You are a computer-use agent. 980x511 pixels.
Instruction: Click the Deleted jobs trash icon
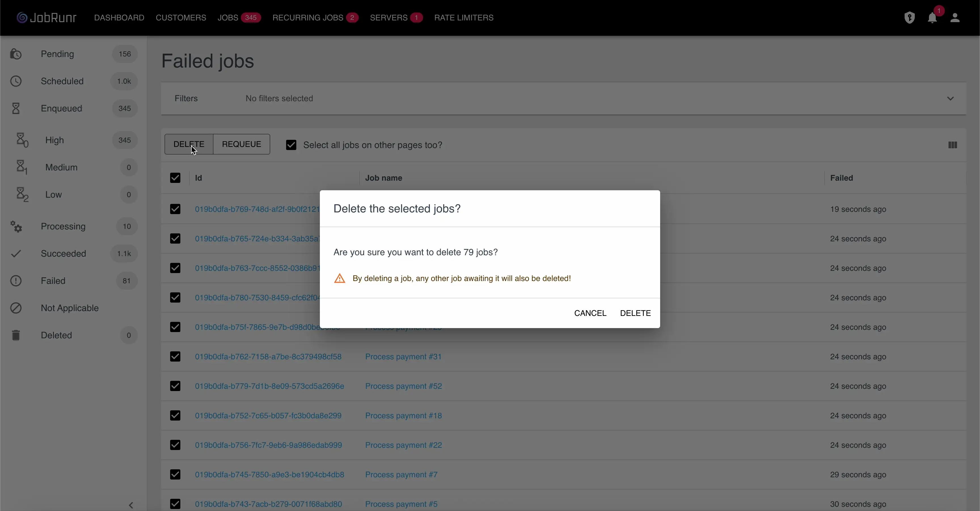pyautogui.click(x=16, y=335)
